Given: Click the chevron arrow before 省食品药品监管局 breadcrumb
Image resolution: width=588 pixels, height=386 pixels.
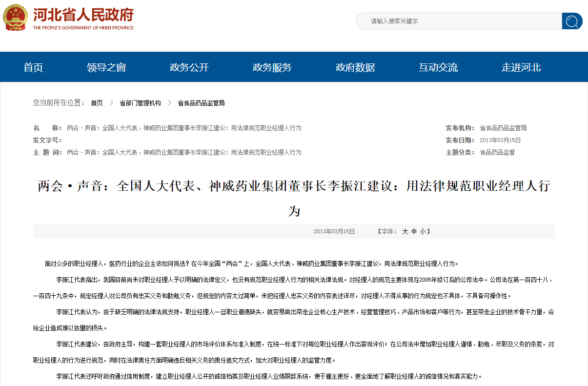Looking at the screenshot, I should tap(169, 103).
